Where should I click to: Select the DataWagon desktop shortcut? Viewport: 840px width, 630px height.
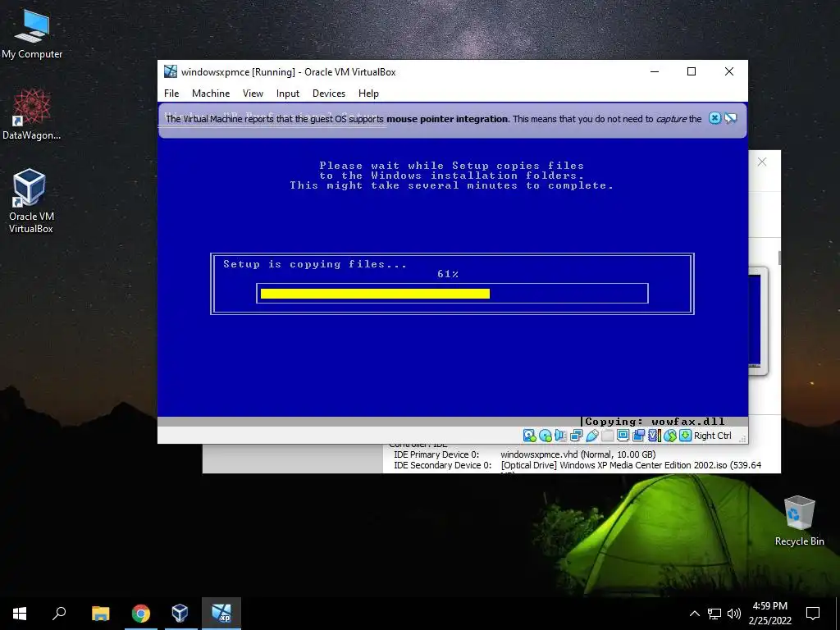coord(32,115)
